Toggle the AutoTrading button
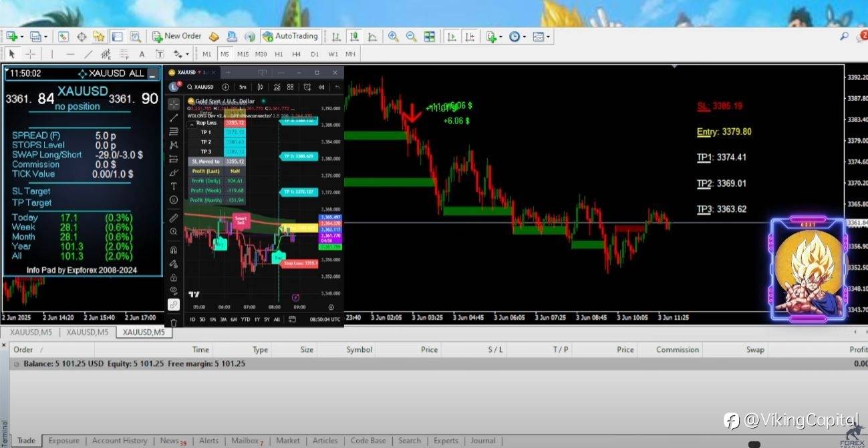Viewport: 868px width, 448px height. click(x=290, y=36)
